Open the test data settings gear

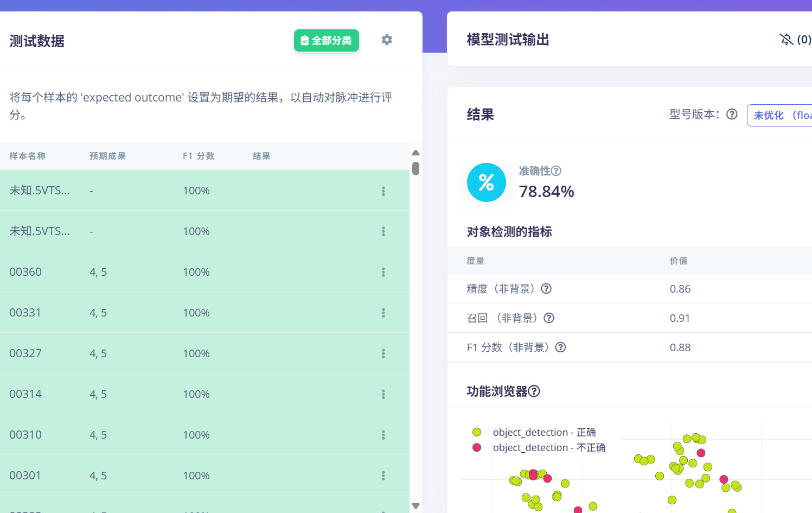coord(387,40)
